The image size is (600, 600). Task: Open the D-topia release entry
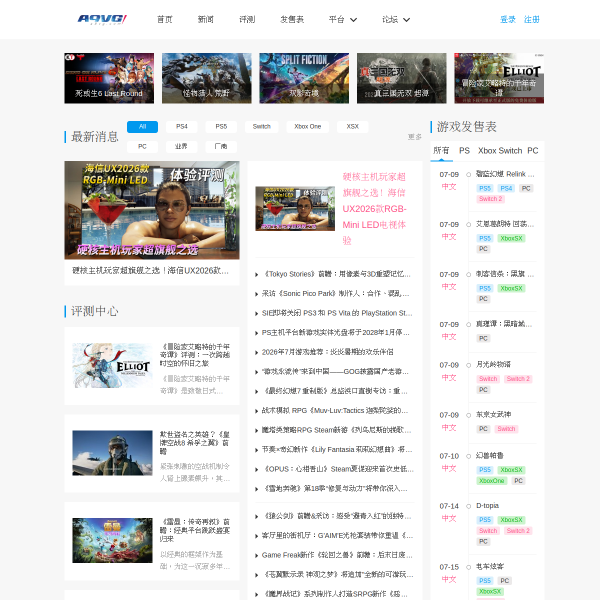click(x=487, y=505)
